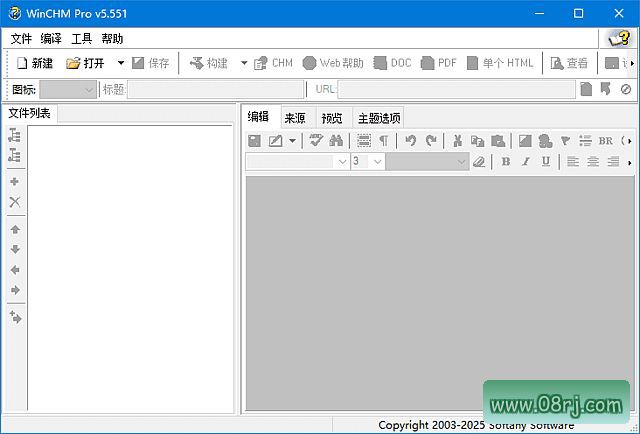This screenshot has height=434, width=640.
Task: Click the copy icon
Action: (478, 141)
